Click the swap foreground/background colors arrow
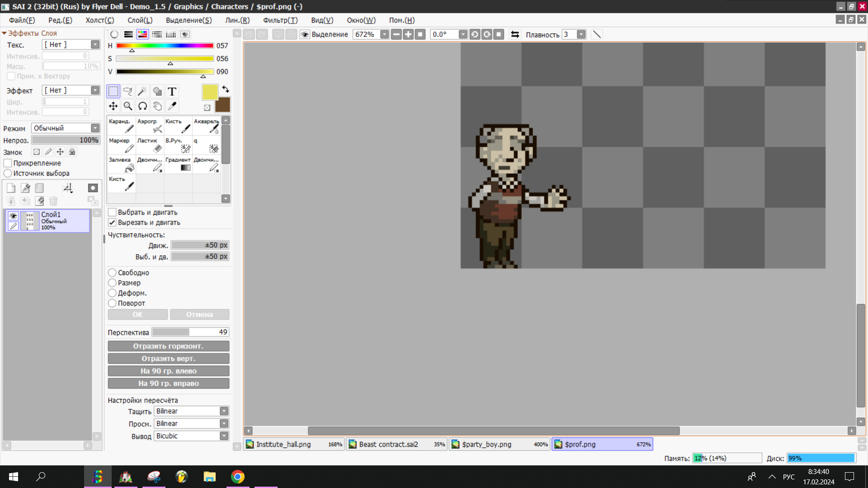This screenshot has height=488, width=868. pos(226,89)
